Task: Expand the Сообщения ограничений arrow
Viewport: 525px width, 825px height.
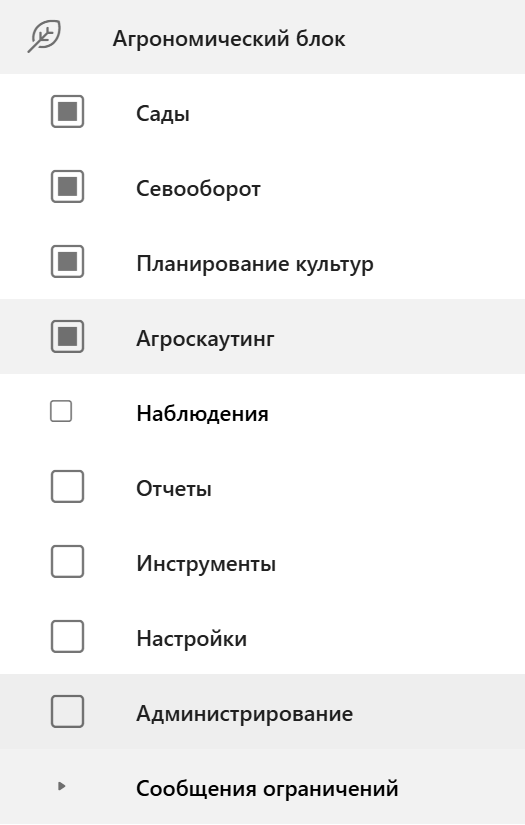Action: 62,786
